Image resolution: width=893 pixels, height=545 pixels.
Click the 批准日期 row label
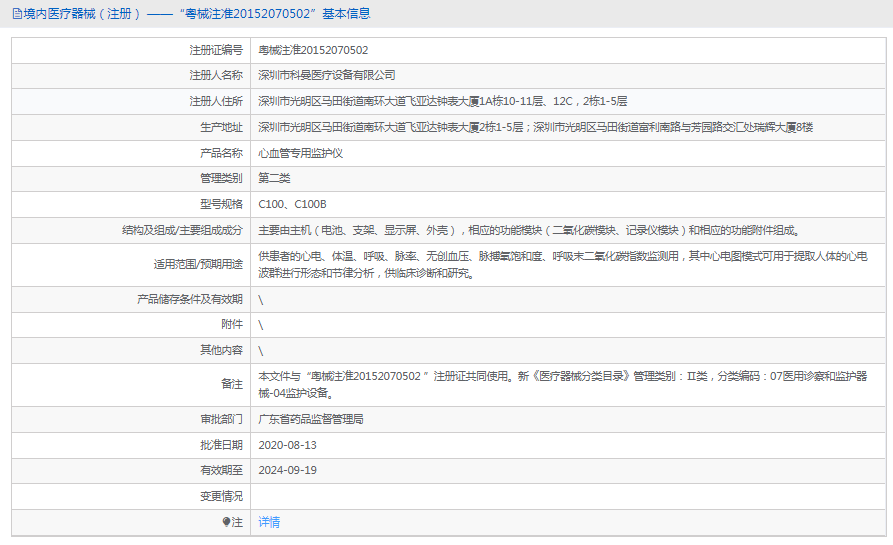tap(221, 445)
